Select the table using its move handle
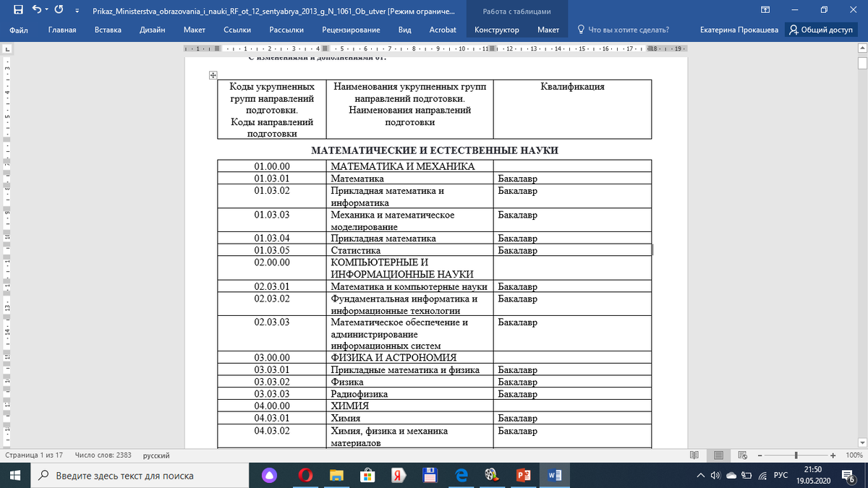Image resolution: width=868 pixels, height=488 pixels. tap(213, 74)
